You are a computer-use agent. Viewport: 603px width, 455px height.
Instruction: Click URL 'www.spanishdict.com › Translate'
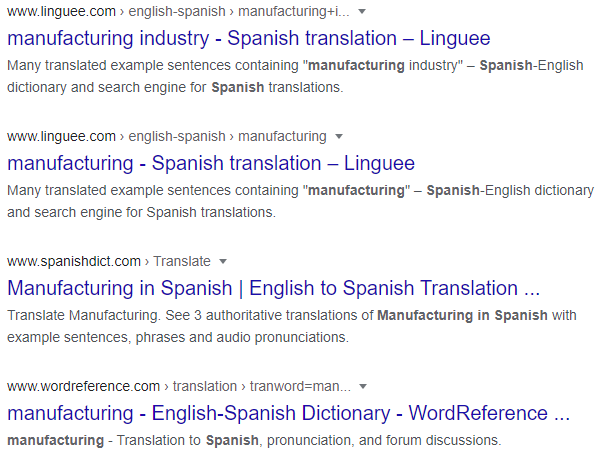[109, 262]
